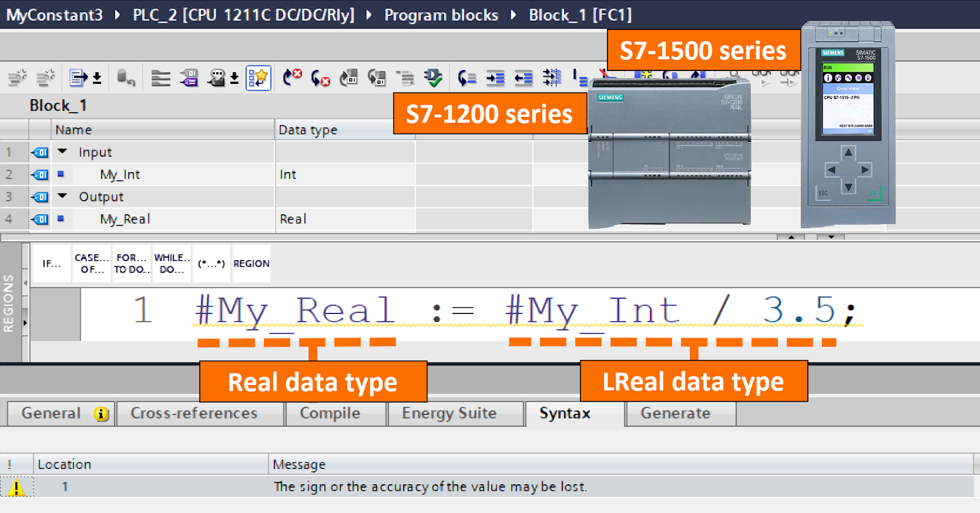Screen dimensions: 980x513
Task: Switch to the Compile tab
Action: pyautogui.click(x=336, y=414)
